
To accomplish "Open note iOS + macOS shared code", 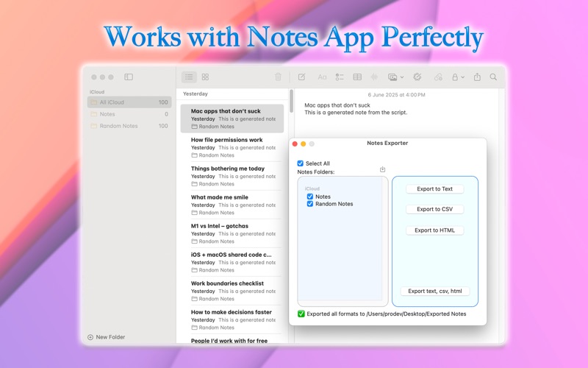I will coord(232,262).
